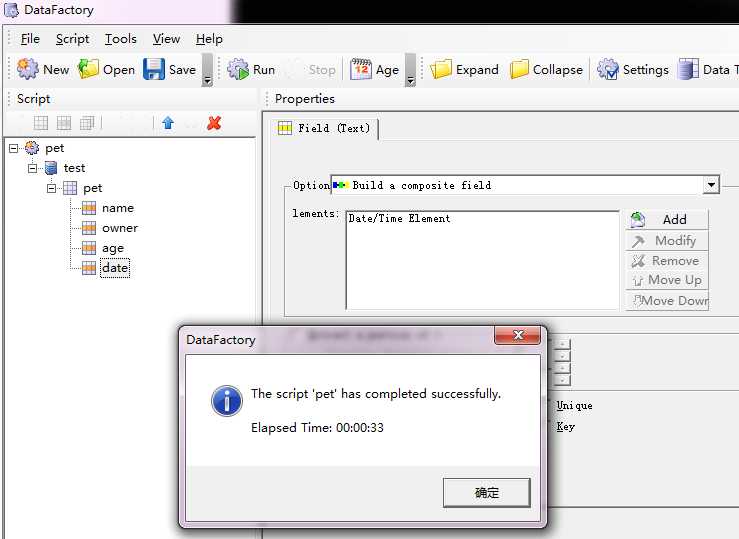739x539 pixels.
Task: Click the Remove element button
Action: coord(666,261)
